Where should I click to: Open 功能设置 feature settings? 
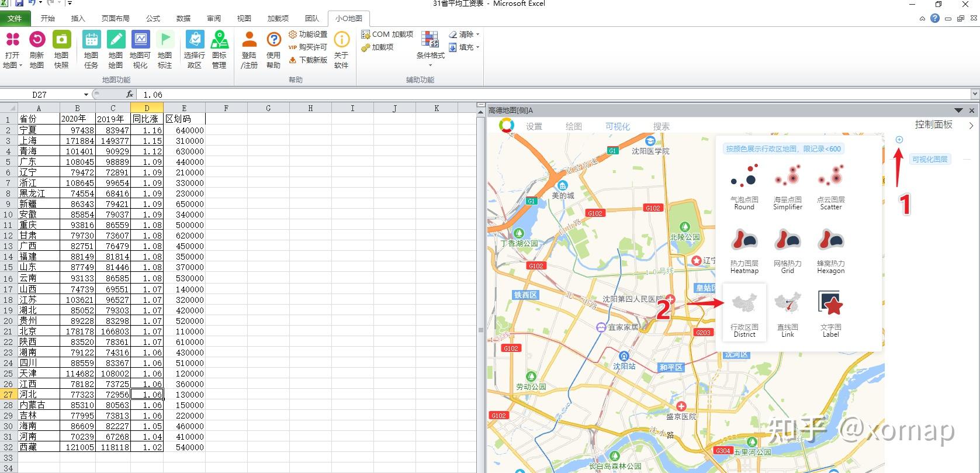[308, 34]
